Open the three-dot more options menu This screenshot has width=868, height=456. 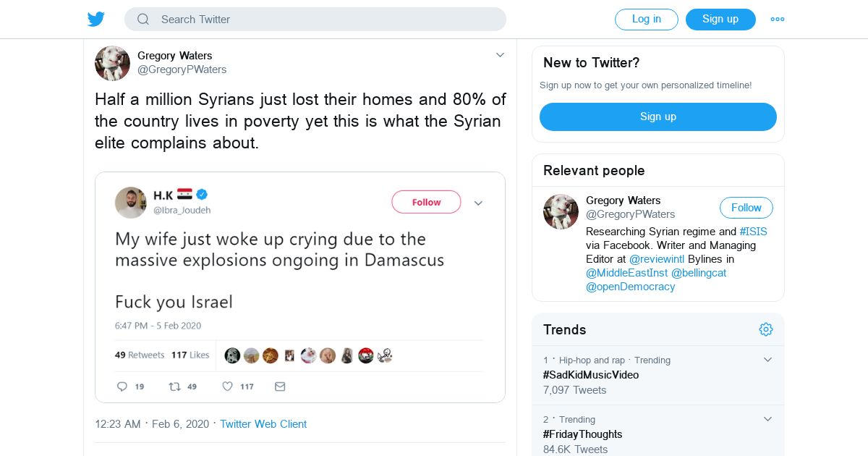pos(778,20)
